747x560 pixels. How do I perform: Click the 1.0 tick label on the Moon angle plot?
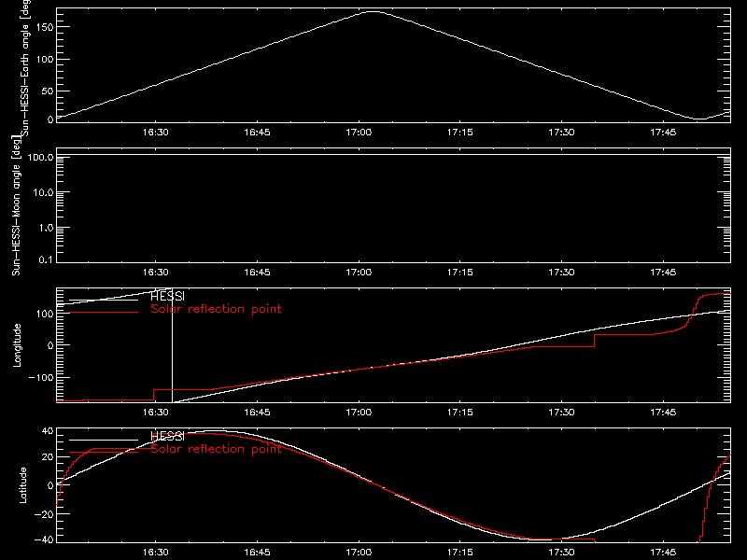point(46,228)
